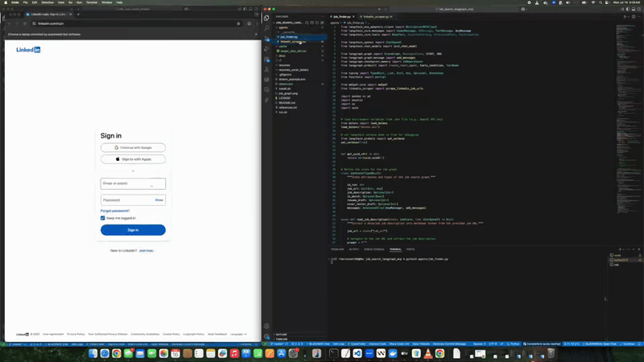Viewport: 644px width, 362px height.
Task: Bookmark page with Chrome star icon
Action: point(238,24)
